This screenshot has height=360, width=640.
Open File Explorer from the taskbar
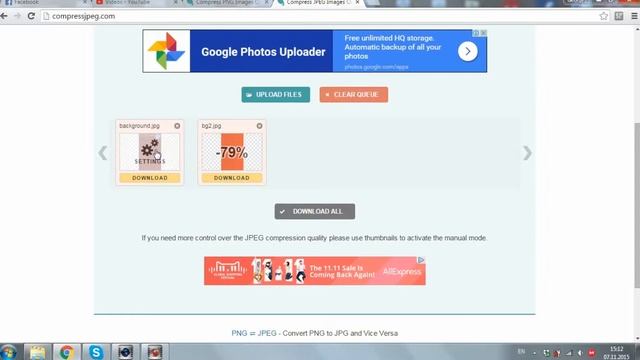point(37,352)
